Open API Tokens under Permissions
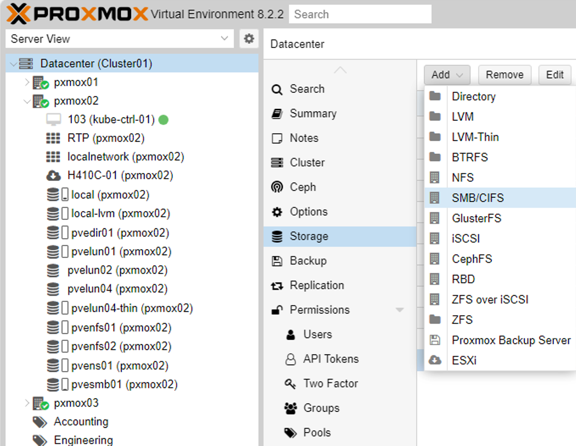The image size is (576, 446). click(x=340, y=359)
